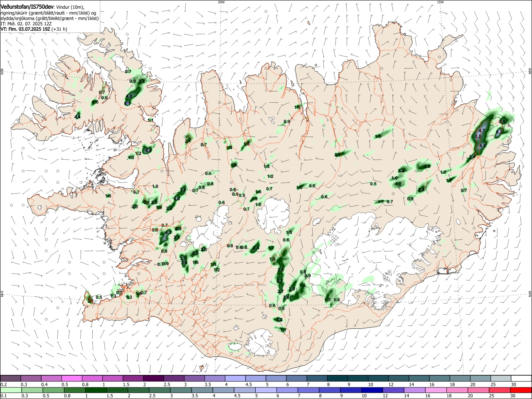Pick the palest green 0.1 mm rain legend swatch
The height and width of the screenshot is (399, 532).
[10, 390]
